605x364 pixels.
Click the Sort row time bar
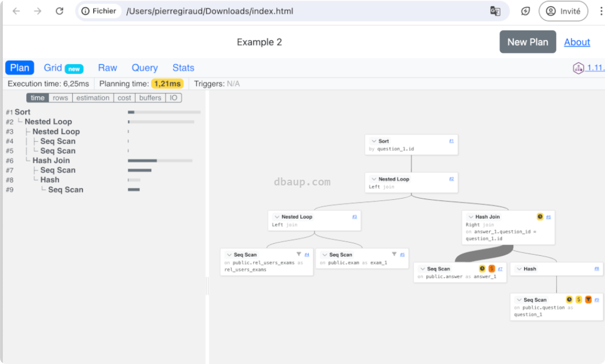(164, 112)
